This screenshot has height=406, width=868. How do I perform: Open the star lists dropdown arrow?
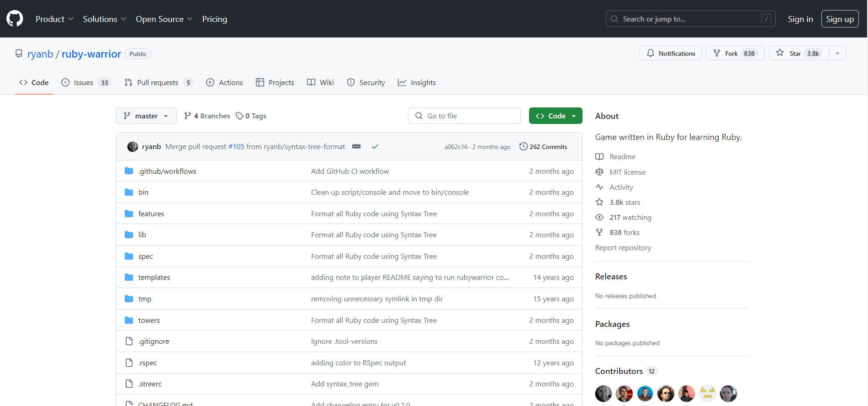[x=837, y=53]
